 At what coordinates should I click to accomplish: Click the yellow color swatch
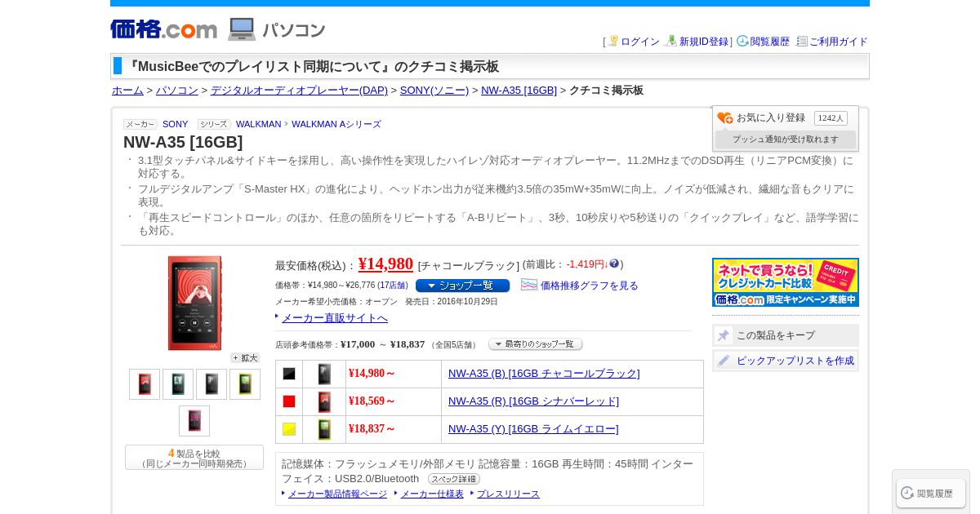289,429
